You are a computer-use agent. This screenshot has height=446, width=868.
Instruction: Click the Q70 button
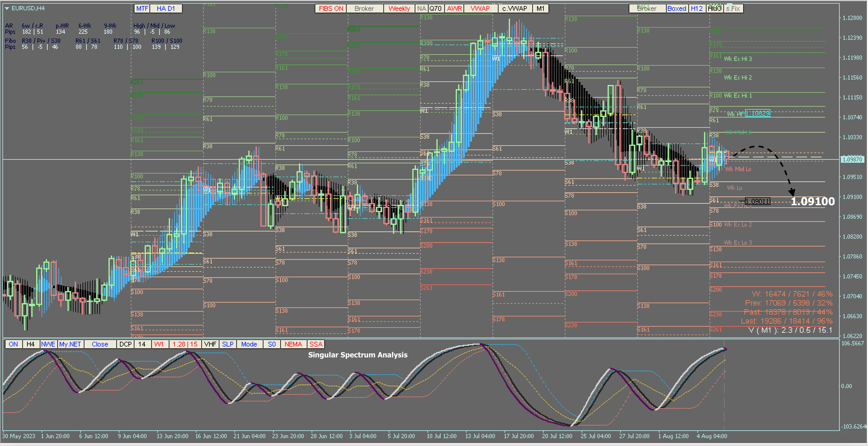coord(435,8)
